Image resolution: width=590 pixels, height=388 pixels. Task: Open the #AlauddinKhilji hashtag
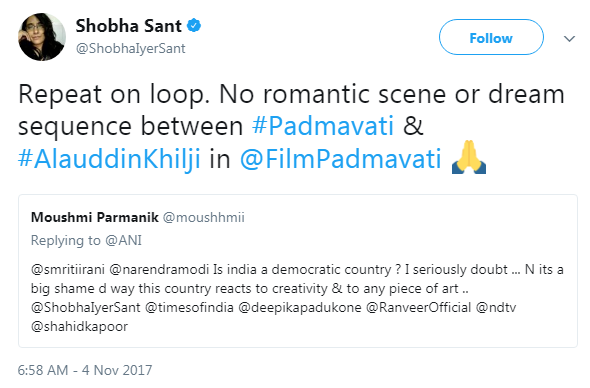click(x=109, y=159)
